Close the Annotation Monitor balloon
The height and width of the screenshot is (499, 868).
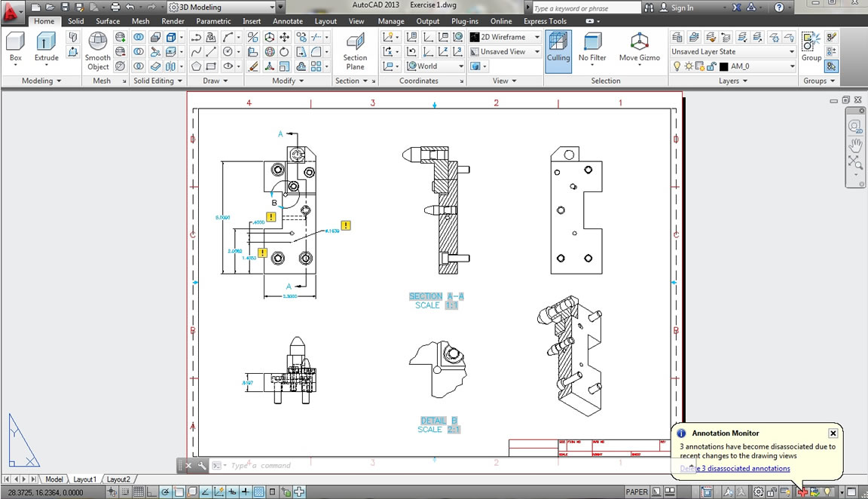tap(833, 433)
